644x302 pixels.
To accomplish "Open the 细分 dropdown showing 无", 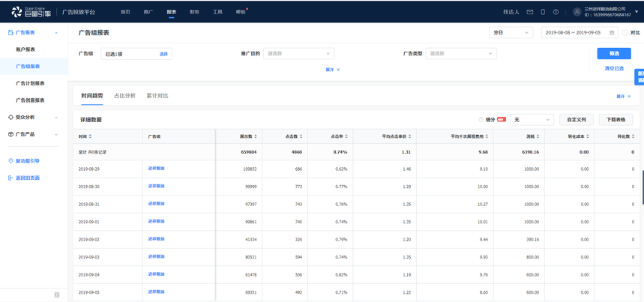I will (x=532, y=120).
